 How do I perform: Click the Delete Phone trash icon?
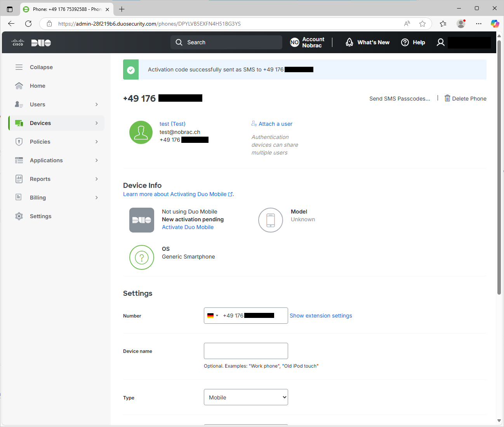coord(447,98)
